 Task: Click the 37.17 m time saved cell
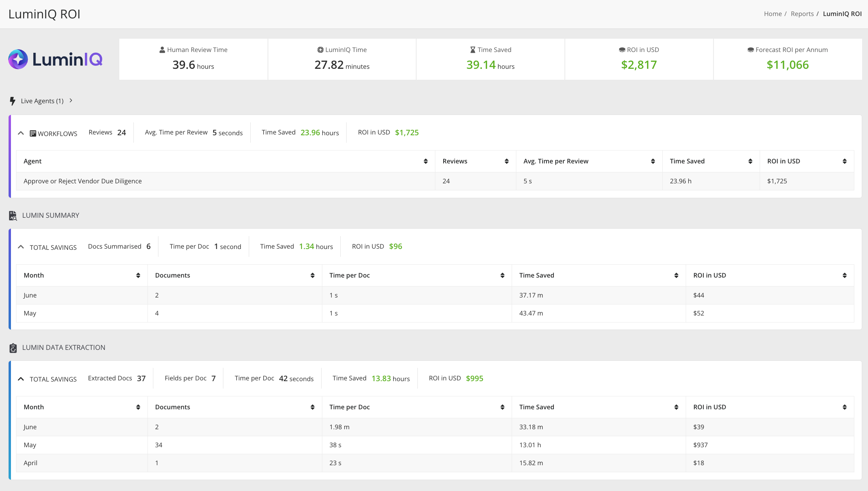pos(598,295)
